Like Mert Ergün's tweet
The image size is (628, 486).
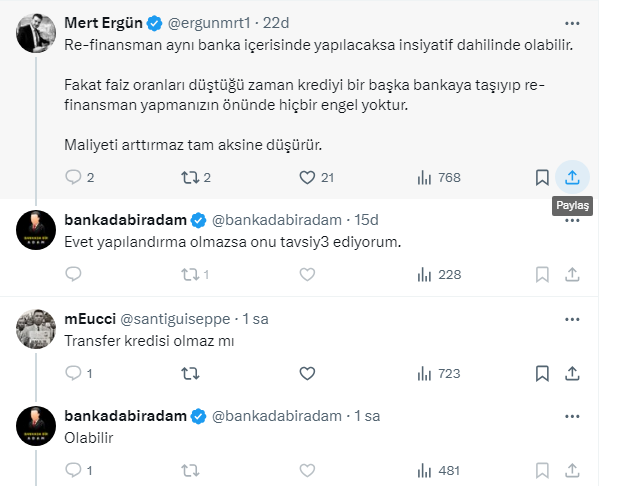click(x=308, y=177)
